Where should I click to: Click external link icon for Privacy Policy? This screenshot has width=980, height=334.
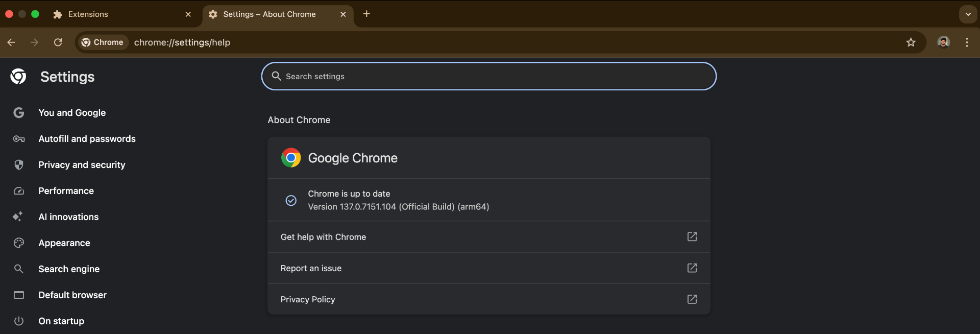[x=692, y=299]
